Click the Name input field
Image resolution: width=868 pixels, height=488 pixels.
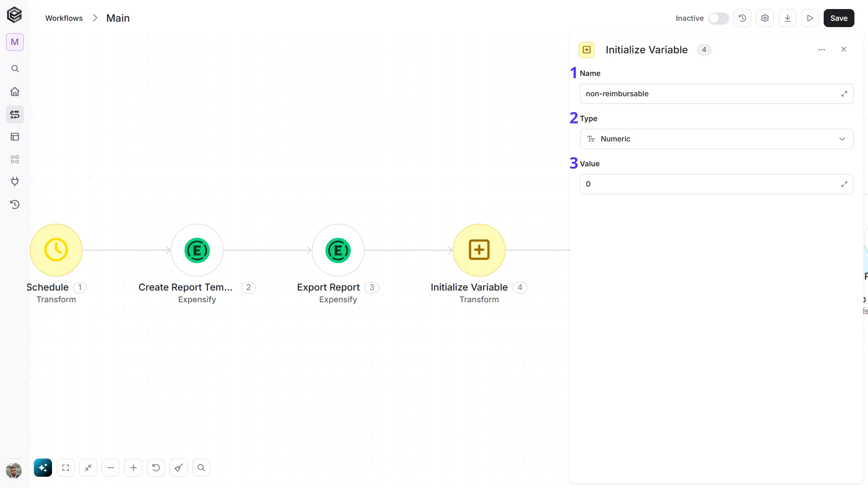pos(717,94)
